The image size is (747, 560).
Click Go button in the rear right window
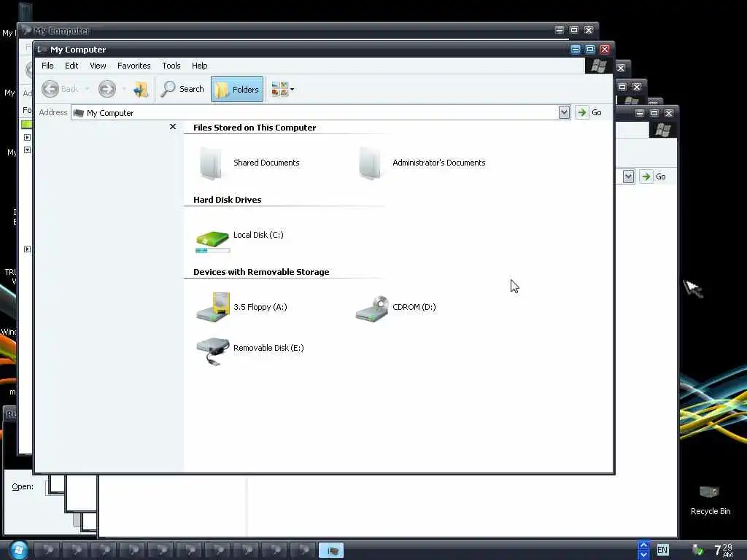pos(654,176)
